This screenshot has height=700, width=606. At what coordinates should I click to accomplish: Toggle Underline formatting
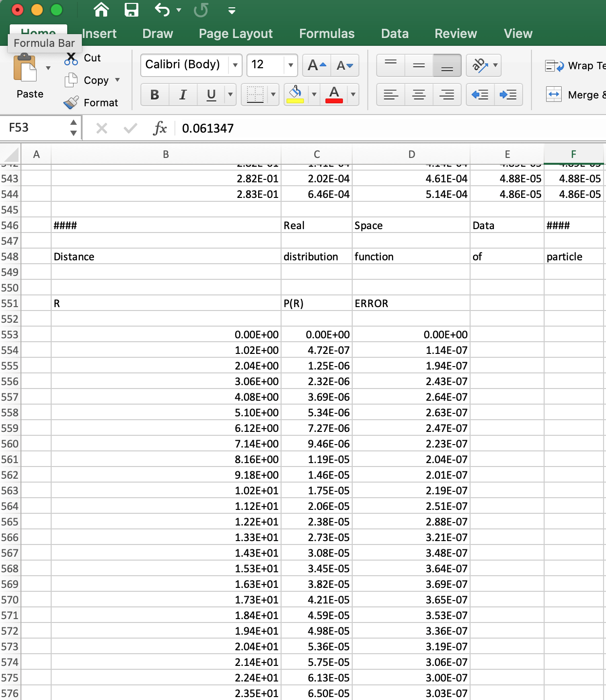pos(211,95)
